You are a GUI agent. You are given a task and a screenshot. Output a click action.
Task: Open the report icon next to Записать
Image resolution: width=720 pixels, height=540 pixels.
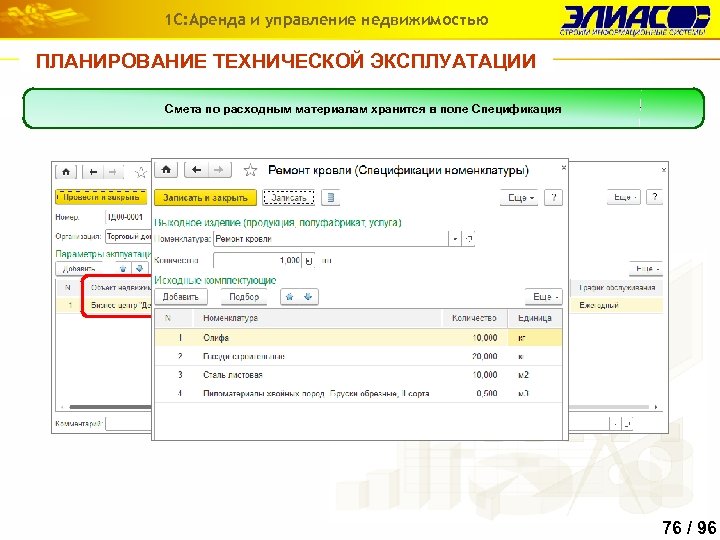[x=331, y=198]
